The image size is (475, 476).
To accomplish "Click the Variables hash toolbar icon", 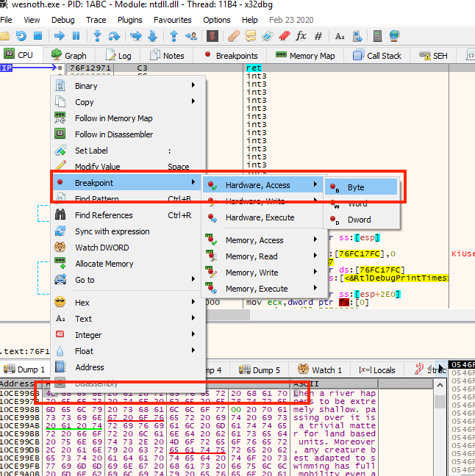I will (318, 36).
